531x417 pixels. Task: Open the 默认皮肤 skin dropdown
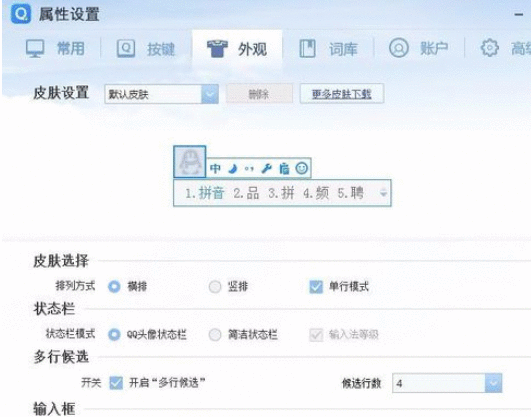[161, 94]
